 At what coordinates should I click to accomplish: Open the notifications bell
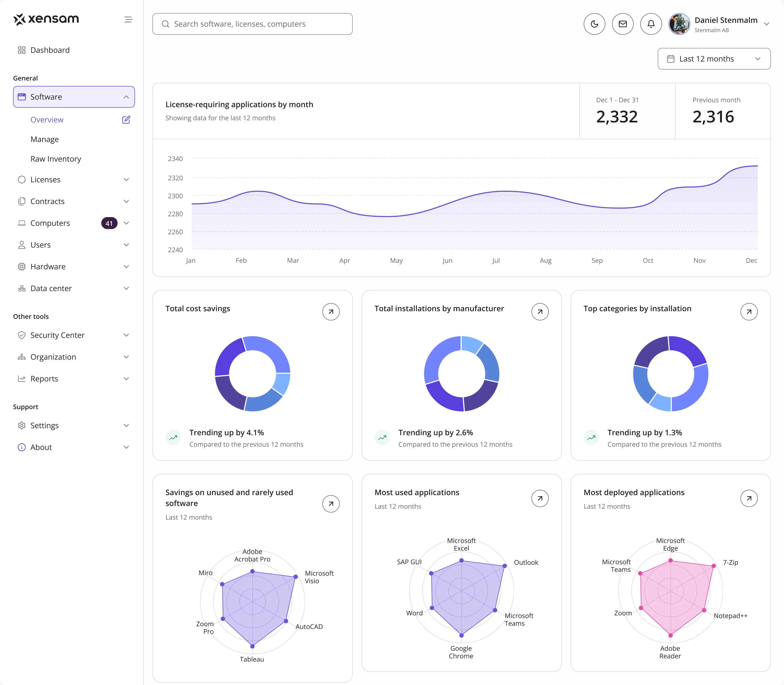651,24
